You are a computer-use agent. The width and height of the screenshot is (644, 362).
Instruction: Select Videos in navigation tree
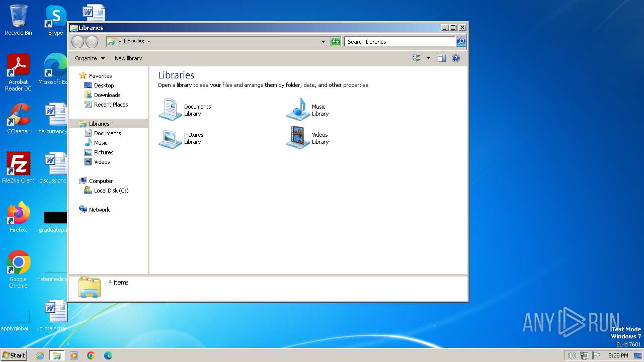tap(102, 162)
